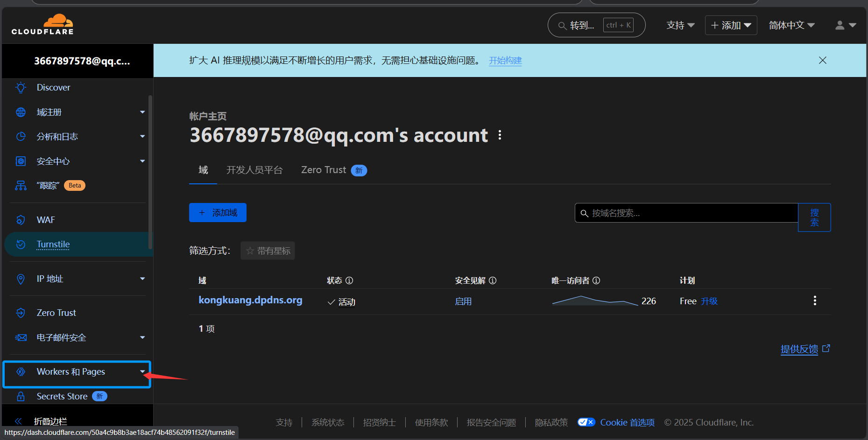Open kongkuang.dpdns.org row actions menu
This screenshot has height=440, width=868.
[x=815, y=301]
